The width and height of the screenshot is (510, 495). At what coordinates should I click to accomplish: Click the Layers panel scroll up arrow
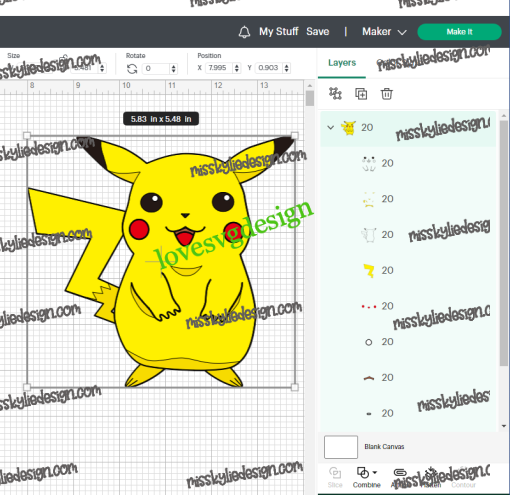point(504,115)
